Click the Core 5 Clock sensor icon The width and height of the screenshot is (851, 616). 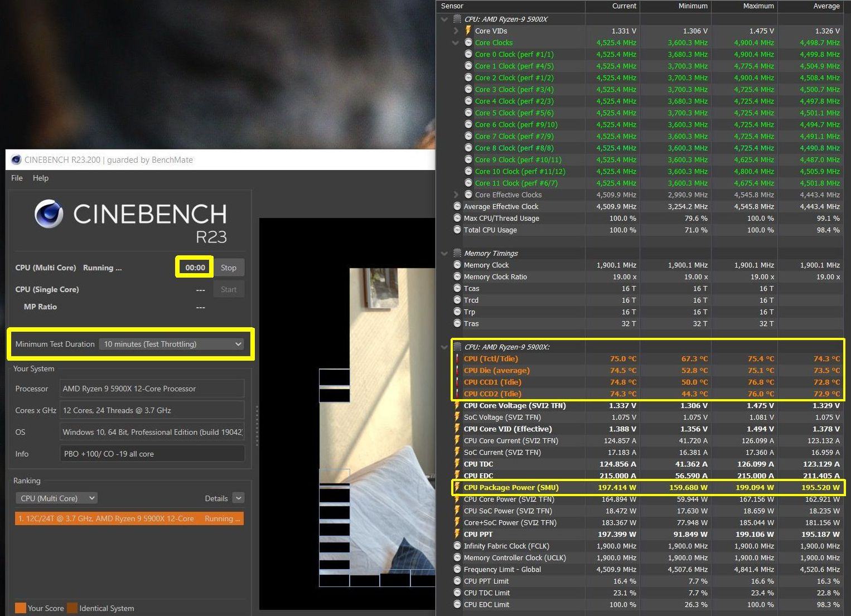468,113
